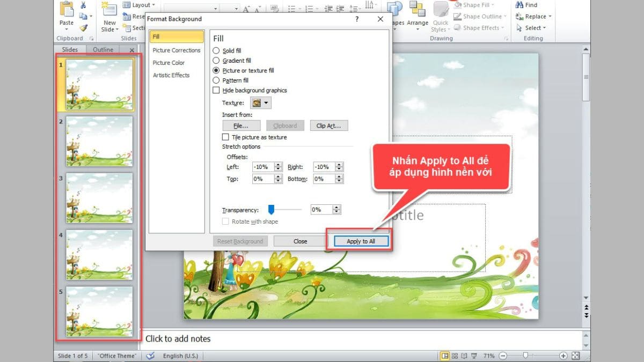Viewport: 644px width, 362px height.
Task: Enable the Hide background graphics checkbox
Action: [x=217, y=90]
